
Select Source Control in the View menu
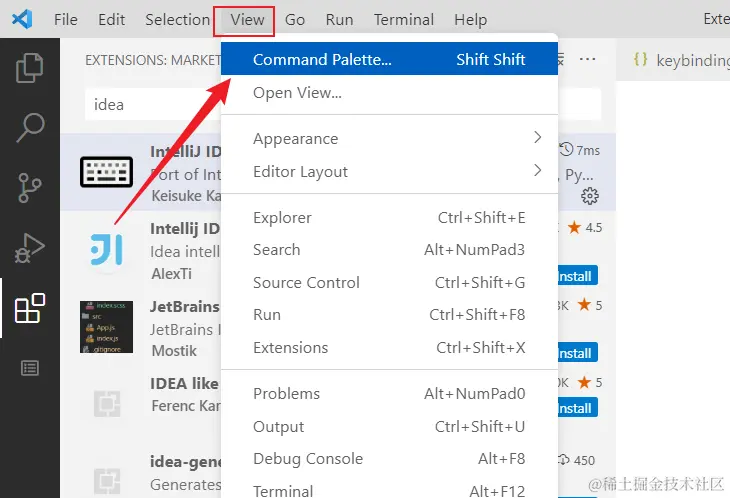389,283
